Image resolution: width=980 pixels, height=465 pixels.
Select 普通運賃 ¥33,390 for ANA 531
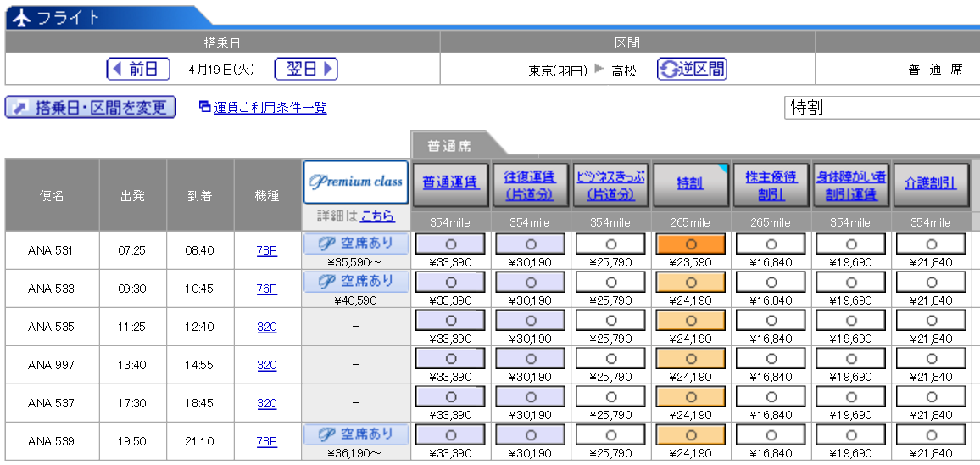coord(451,244)
